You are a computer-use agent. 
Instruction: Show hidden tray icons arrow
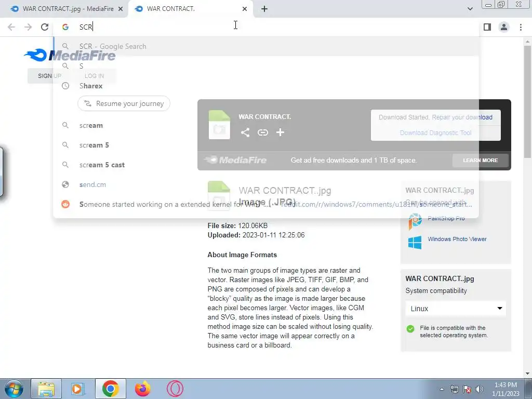point(442,389)
